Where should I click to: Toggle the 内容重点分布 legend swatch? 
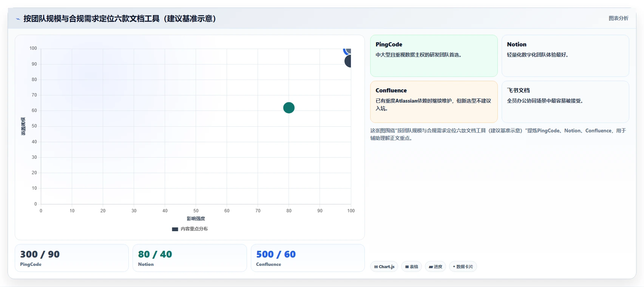(x=175, y=229)
